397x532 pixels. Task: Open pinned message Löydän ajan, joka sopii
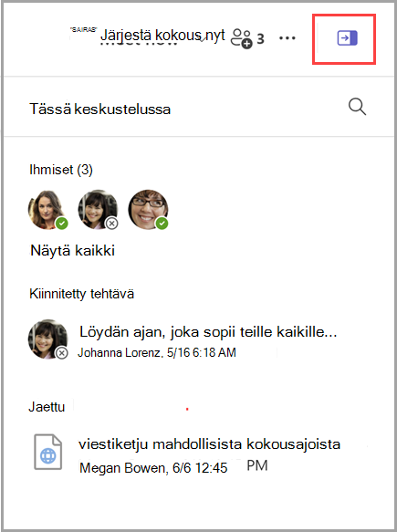pos(208,332)
